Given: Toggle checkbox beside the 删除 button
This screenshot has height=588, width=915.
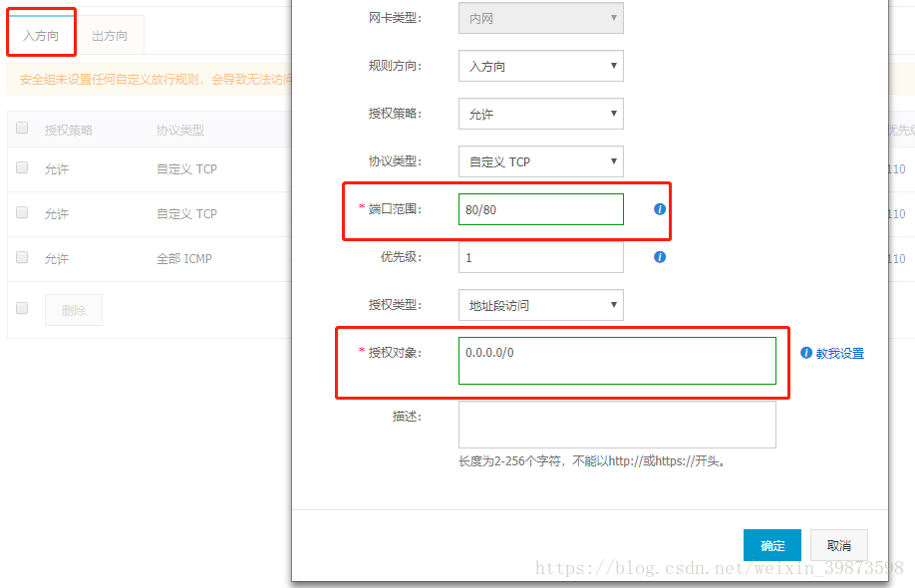Looking at the screenshot, I should coord(22,308).
